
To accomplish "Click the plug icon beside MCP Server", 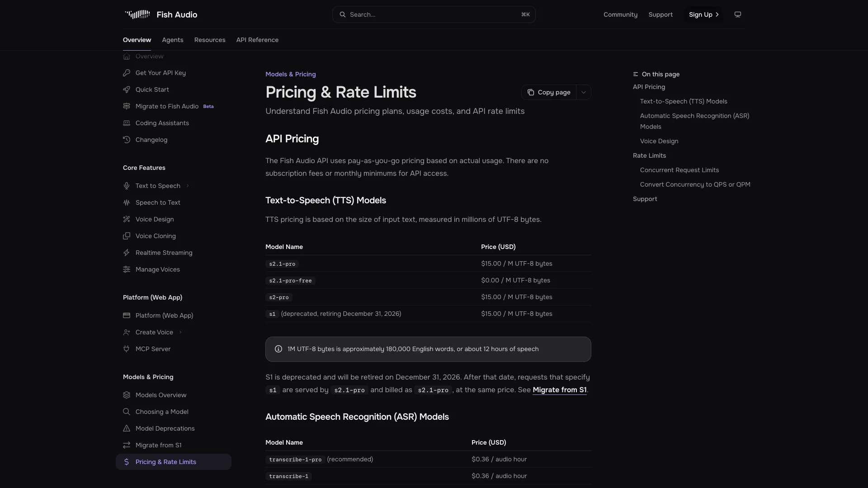I will point(127,349).
